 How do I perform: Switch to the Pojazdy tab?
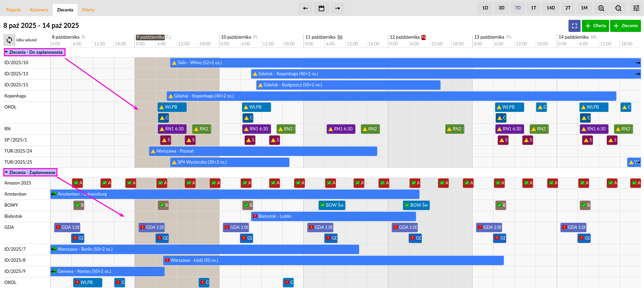[13, 10]
